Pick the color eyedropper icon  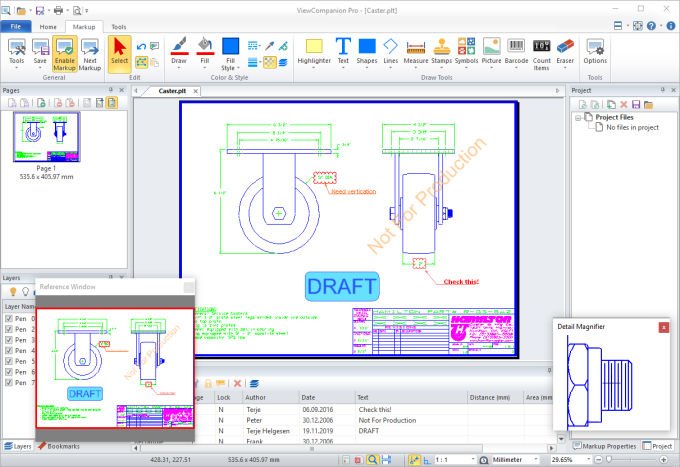coord(270,46)
